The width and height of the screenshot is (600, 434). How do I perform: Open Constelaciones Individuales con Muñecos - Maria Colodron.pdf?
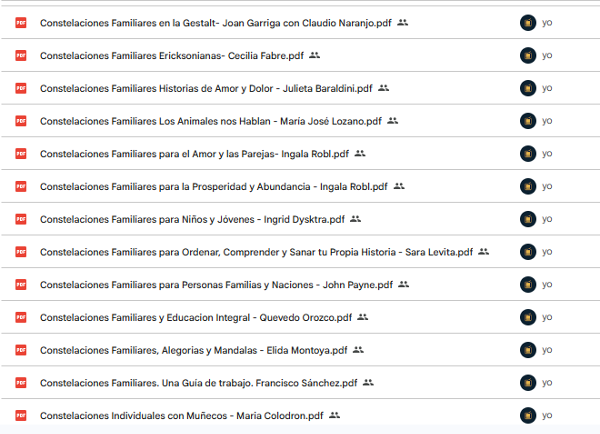pyautogui.click(x=182, y=416)
